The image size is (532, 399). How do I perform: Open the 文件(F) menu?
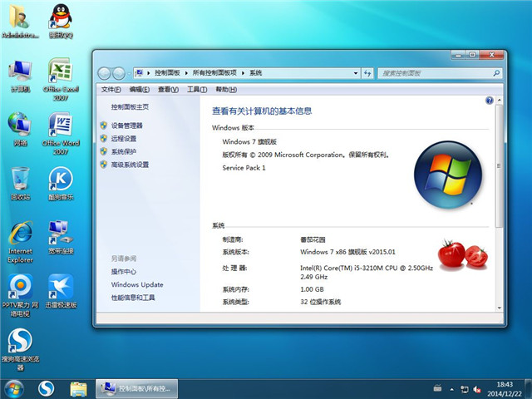[x=111, y=90]
